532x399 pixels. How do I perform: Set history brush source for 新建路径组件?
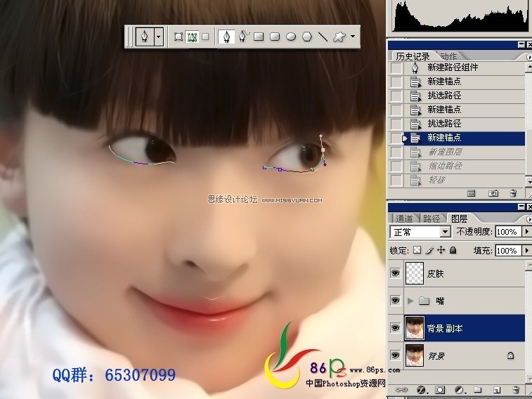point(396,68)
